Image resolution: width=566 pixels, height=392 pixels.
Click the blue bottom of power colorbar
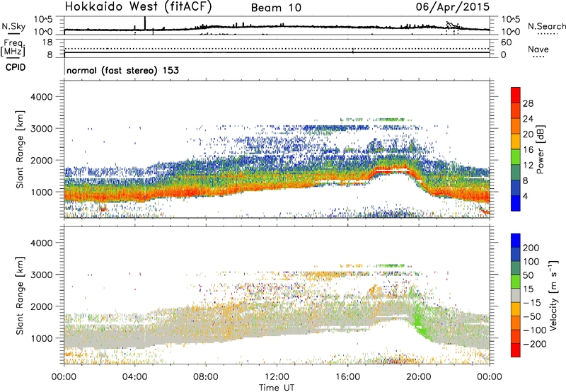516,203
